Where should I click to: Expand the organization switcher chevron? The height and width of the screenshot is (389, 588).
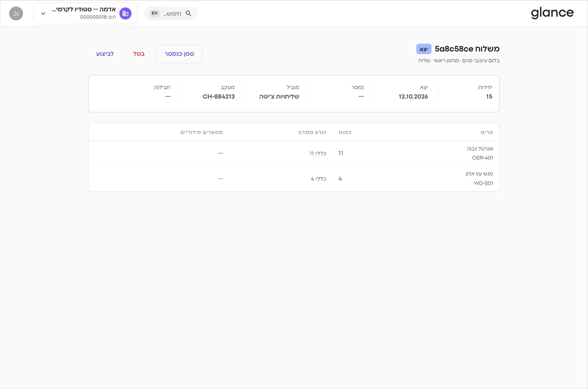coord(43,14)
